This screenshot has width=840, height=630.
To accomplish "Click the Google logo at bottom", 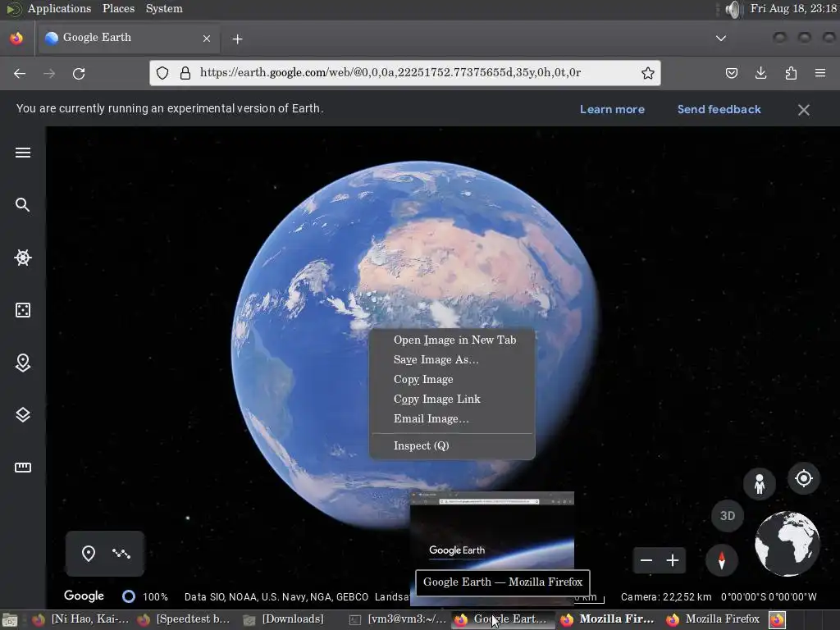I will 84,596.
